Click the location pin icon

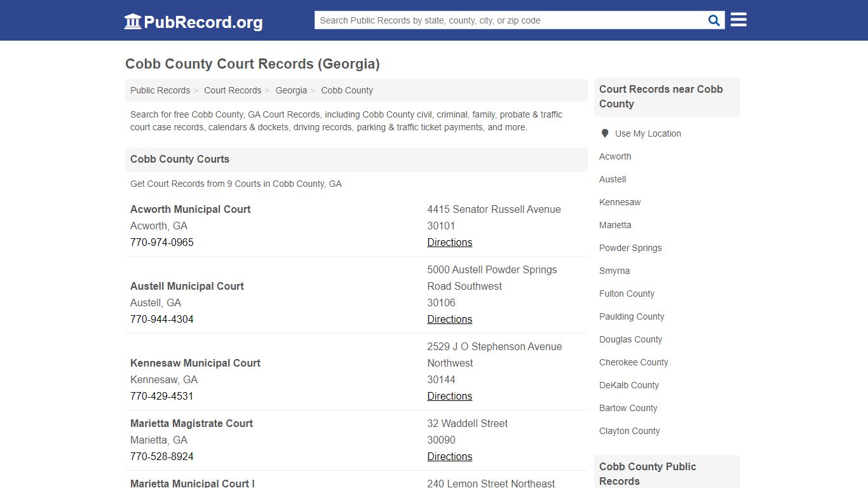coord(604,133)
